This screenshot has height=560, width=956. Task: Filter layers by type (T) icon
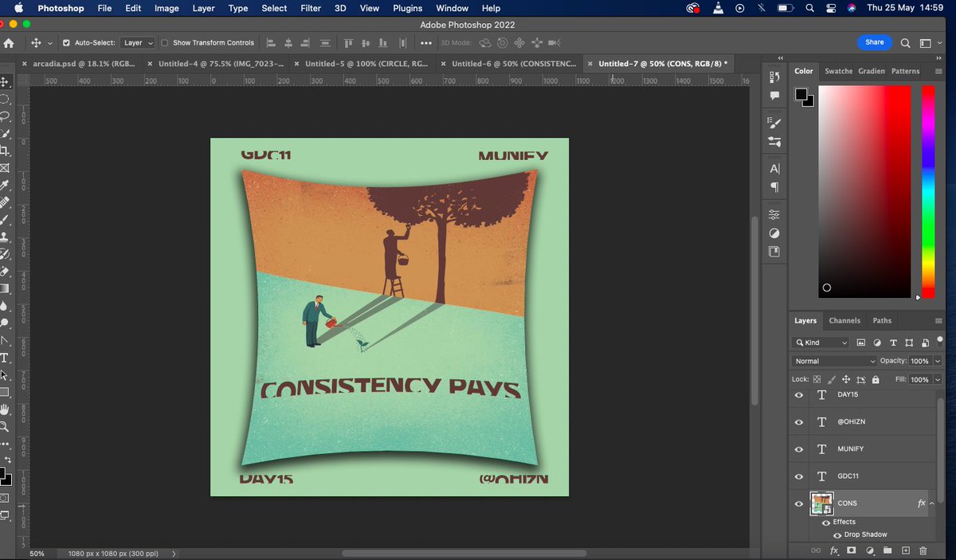tap(892, 343)
